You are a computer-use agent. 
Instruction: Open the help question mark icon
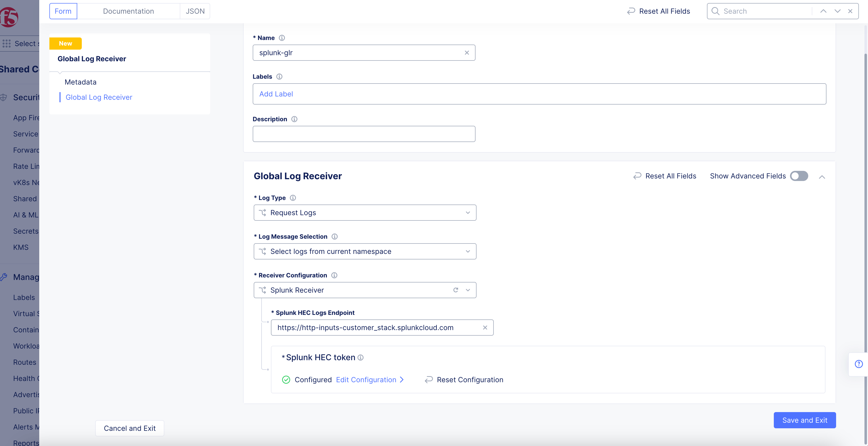pyautogui.click(x=859, y=364)
